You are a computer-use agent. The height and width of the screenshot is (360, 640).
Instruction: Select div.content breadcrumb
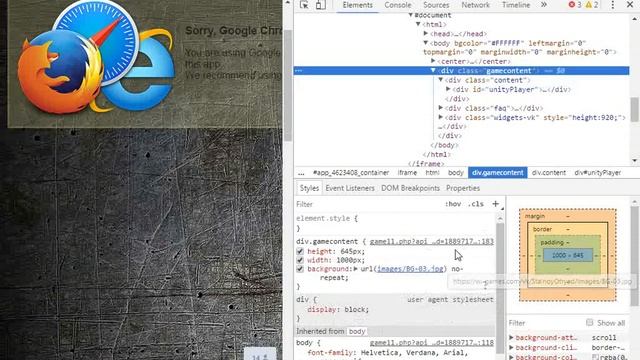[x=549, y=173]
